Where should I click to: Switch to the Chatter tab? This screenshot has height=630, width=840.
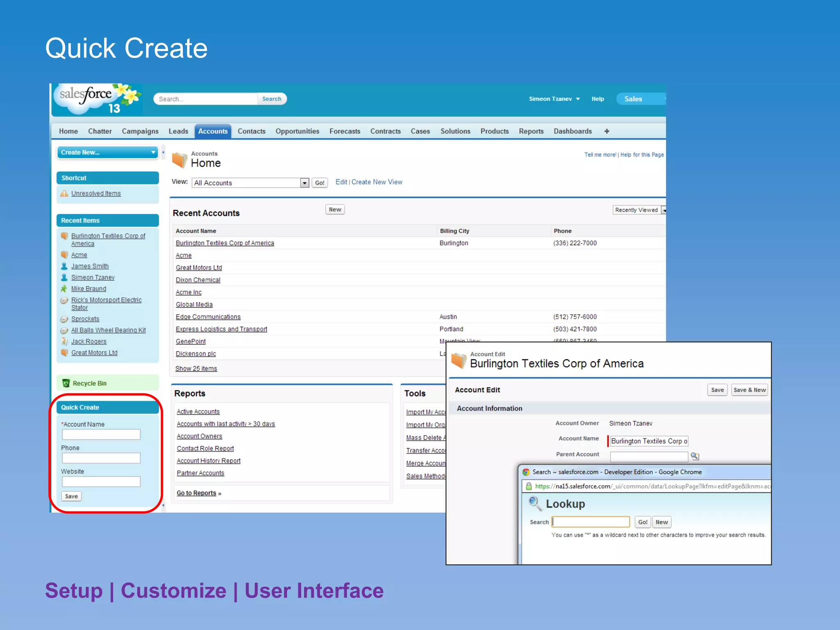pos(100,131)
